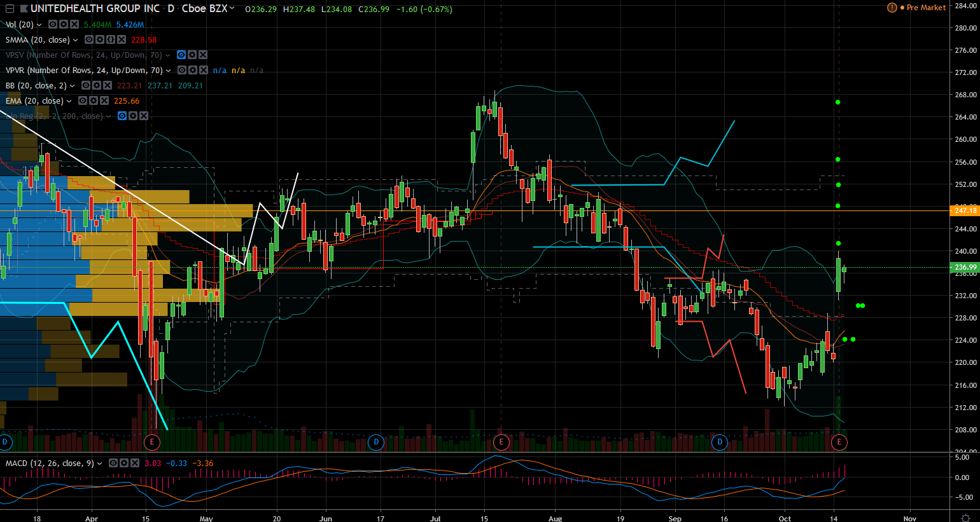Toggle visibility of the Vol (20) indicator
Screen dimensions: 980x522
click(x=53, y=24)
